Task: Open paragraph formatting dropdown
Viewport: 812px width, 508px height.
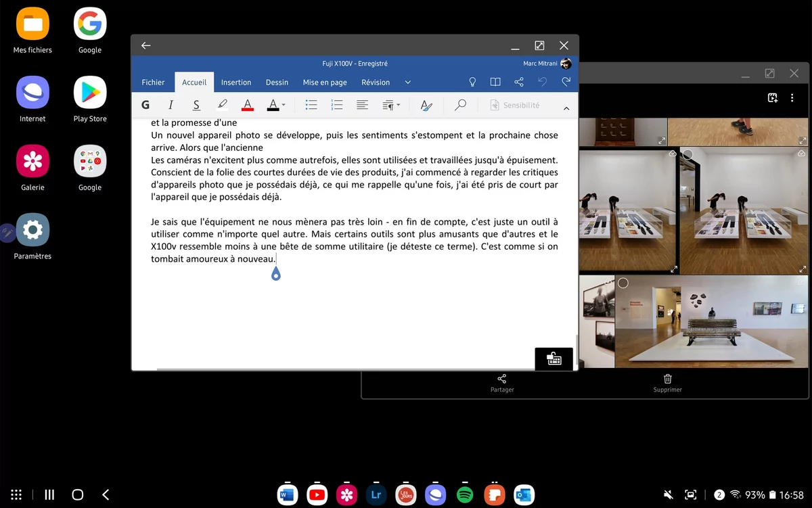Action: click(x=391, y=105)
